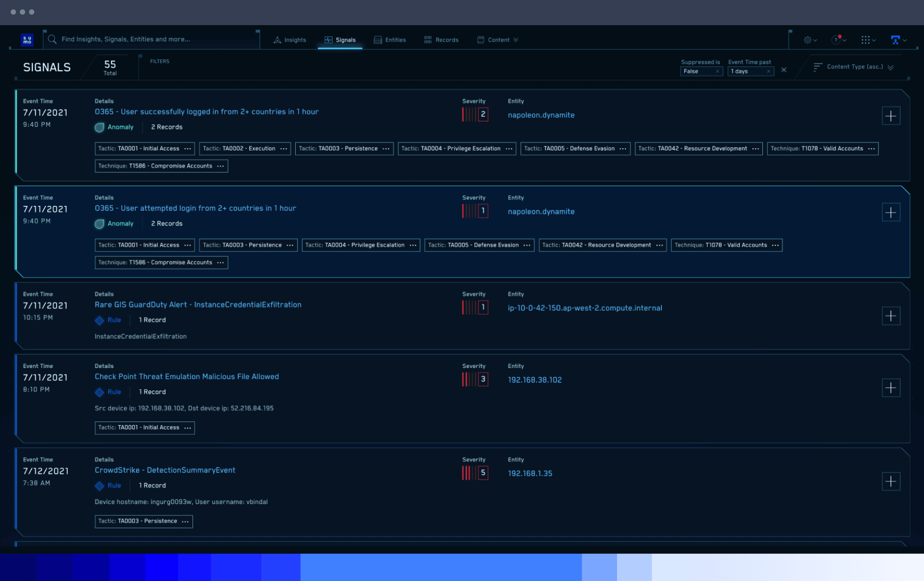Switch to the Entities tab
This screenshot has height=581, width=924.
point(390,40)
